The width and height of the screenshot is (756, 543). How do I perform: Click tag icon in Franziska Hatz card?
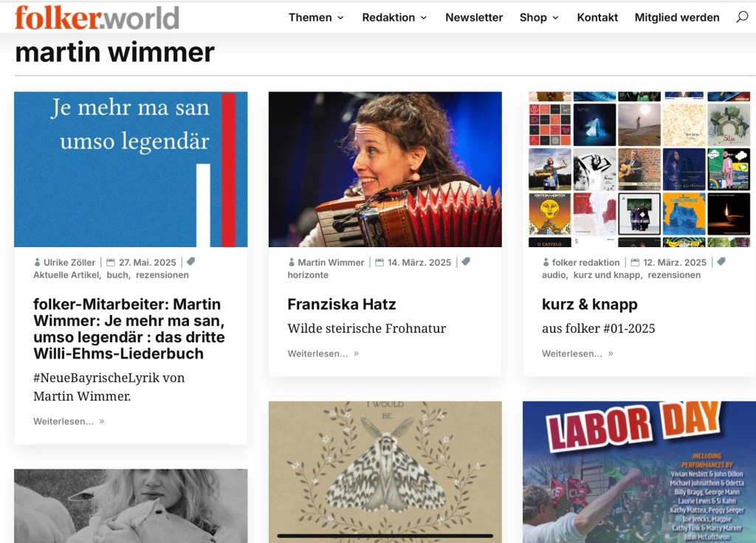pyautogui.click(x=466, y=262)
